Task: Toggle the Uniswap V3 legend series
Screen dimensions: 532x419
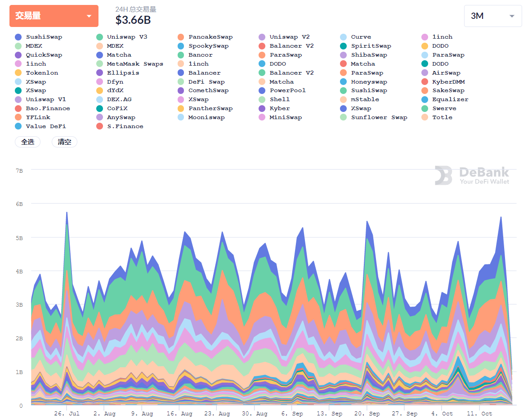Action: [x=122, y=37]
